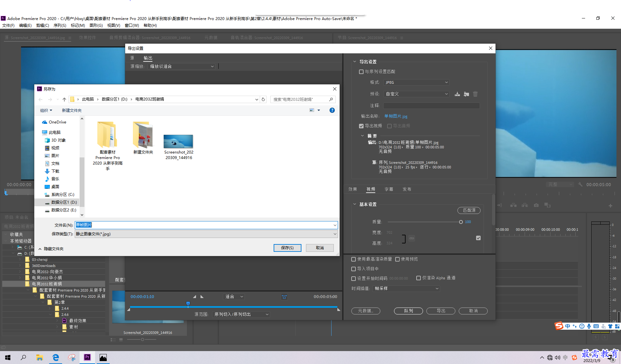621x364 pixels.
Task: Open the Preset dropdown
Action: coord(417,94)
